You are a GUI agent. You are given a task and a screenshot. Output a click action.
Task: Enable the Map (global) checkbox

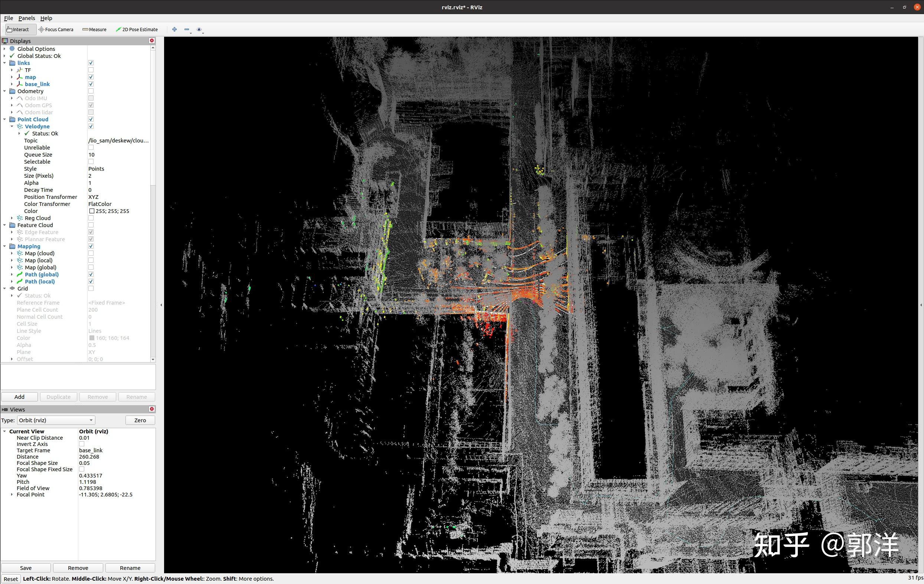[x=91, y=267]
